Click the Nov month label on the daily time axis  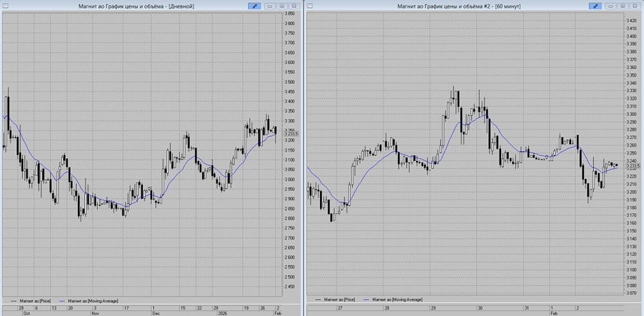coord(95,313)
